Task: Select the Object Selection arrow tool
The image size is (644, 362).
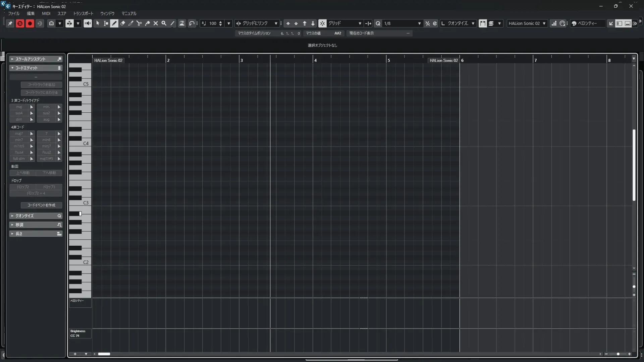Action: tap(98, 23)
